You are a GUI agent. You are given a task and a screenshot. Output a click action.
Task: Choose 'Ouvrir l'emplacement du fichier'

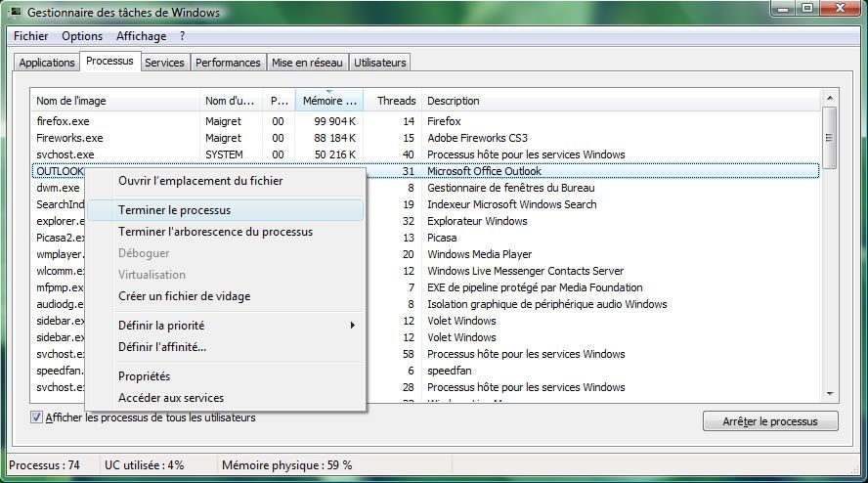point(227,181)
